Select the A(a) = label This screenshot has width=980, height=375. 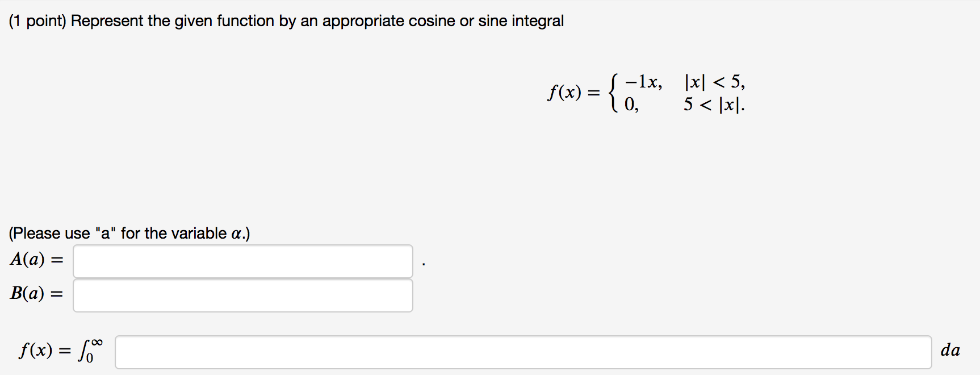[36, 260]
